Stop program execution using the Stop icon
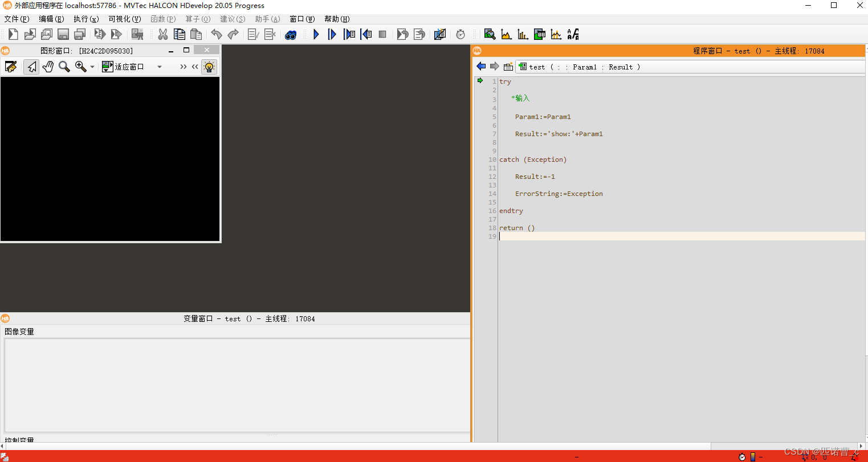Screen dimensions: 868x462 383,34
